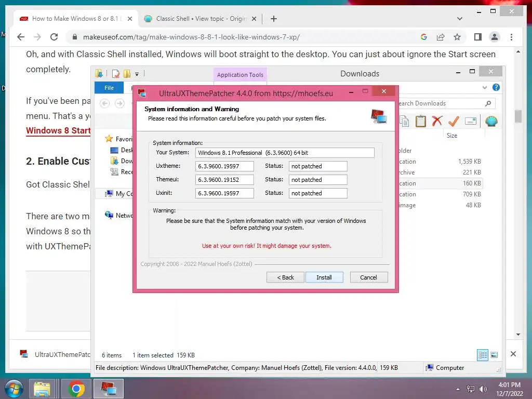Click Explorer forward navigation arrow

[119, 103]
